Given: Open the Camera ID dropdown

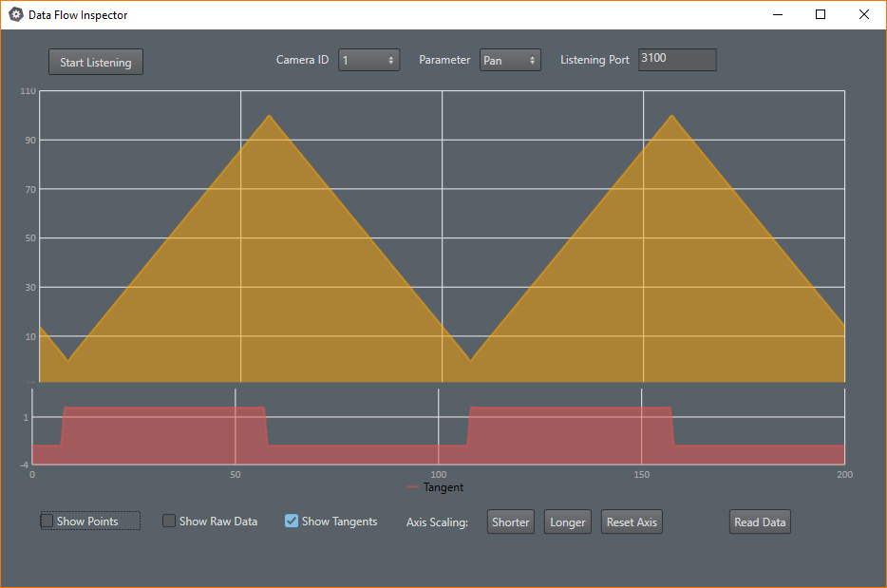Looking at the screenshot, I should pyautogui.click(x=368, y=60).
